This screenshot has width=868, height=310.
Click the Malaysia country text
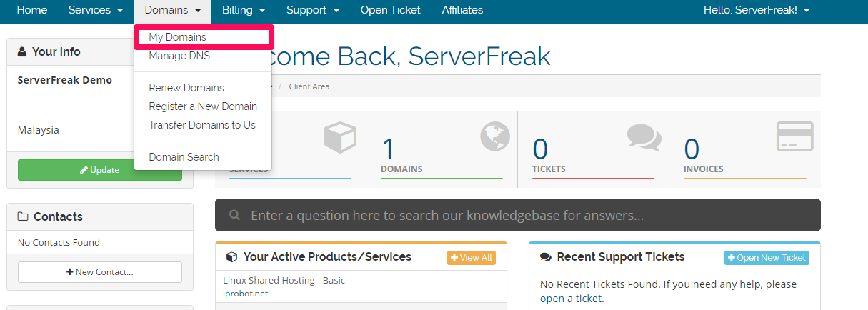(x=39, y=130)
